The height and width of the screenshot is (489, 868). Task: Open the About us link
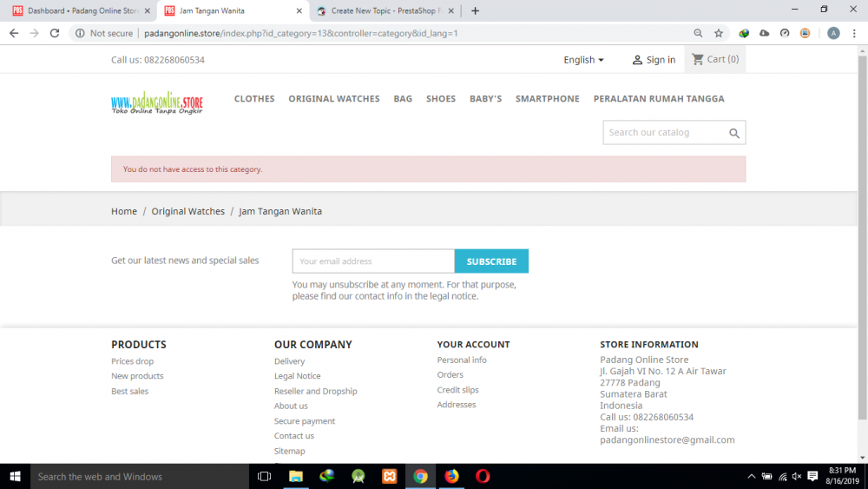(x=291, y=406)
